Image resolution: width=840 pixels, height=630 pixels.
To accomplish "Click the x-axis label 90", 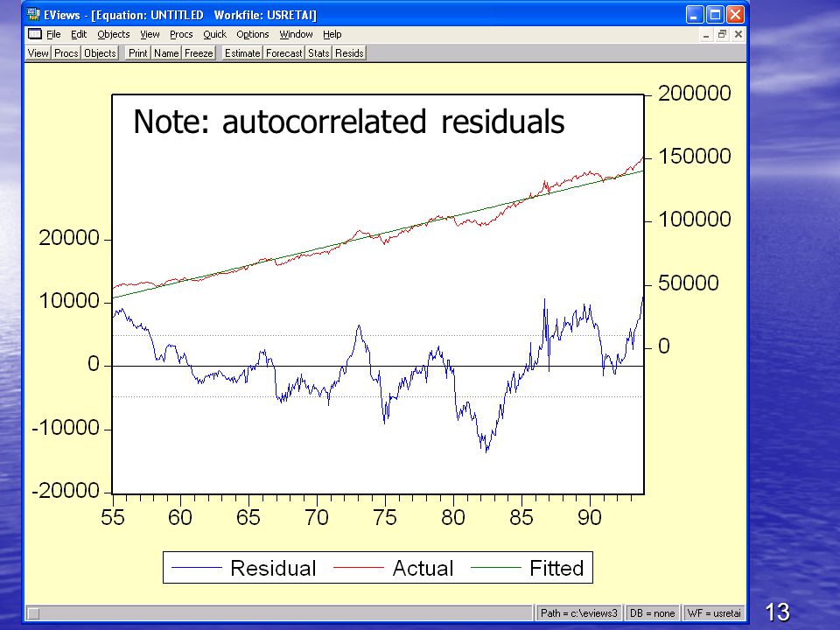I will [589, 517].
